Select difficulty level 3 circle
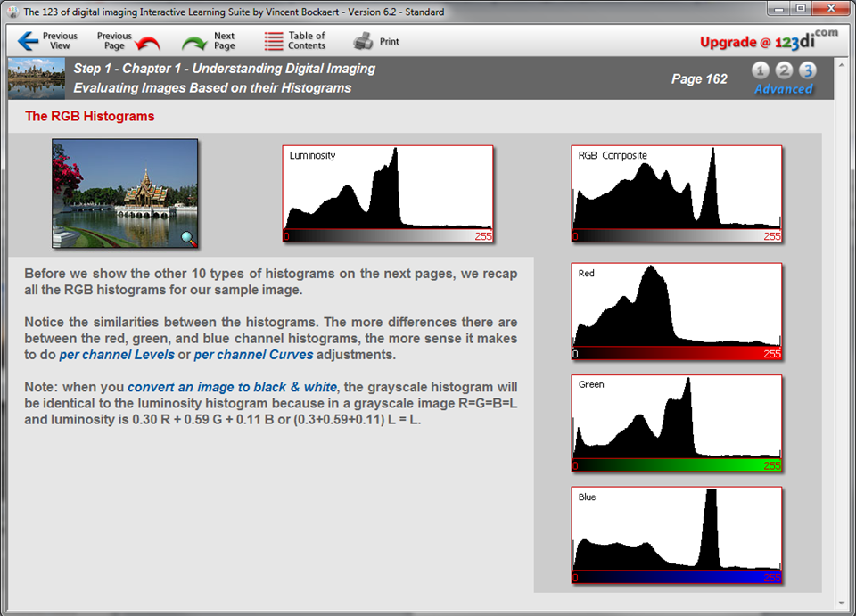This screenshot has width=856, height=616. pos(808,70)
